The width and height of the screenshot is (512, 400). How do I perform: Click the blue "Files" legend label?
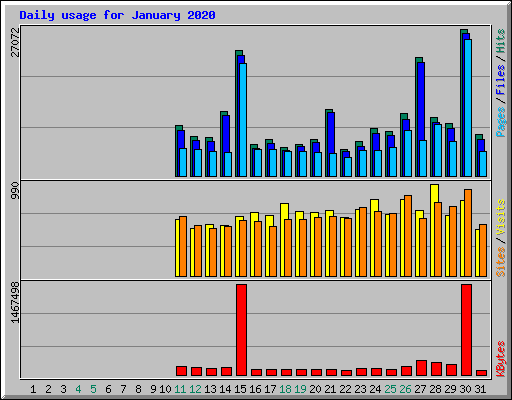pos(500,79)
